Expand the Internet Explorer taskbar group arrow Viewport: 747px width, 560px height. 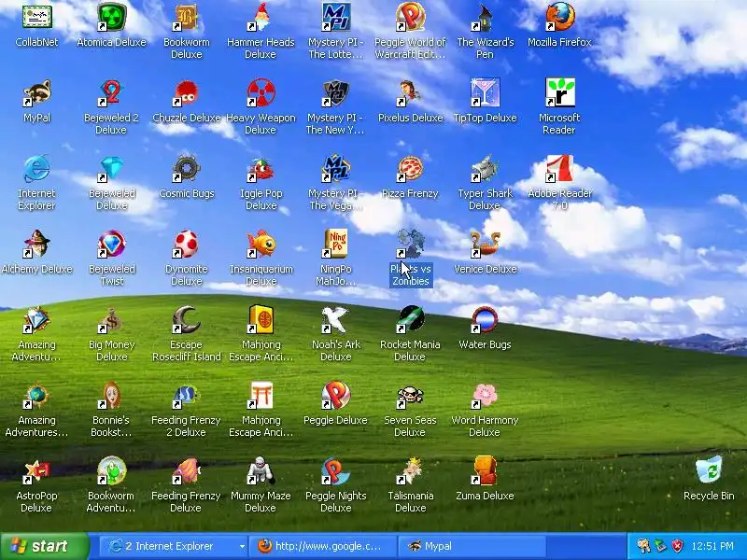pyautogui.click(x=242, y=546)
